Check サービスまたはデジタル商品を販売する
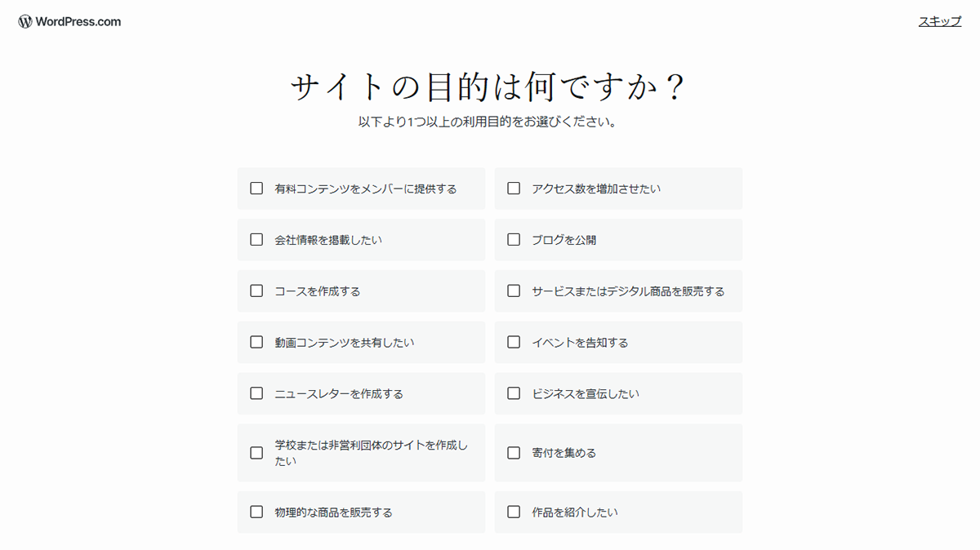 [x=514, y=291]
